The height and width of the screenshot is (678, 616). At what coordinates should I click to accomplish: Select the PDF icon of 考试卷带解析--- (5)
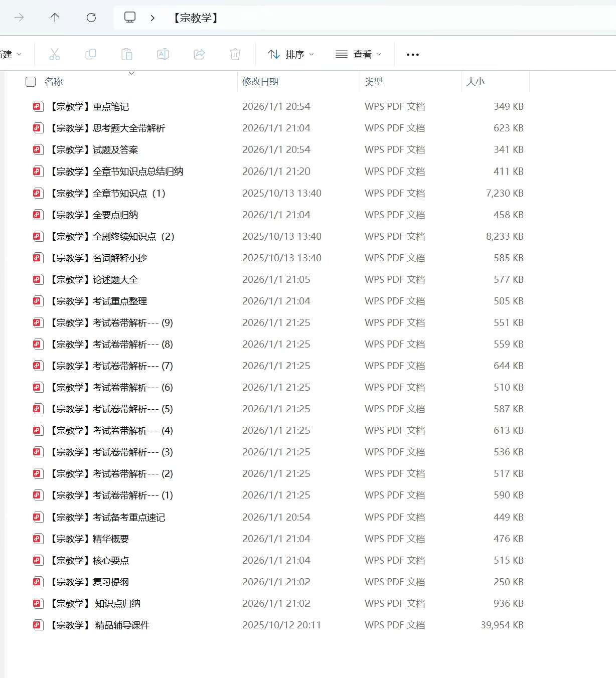(38, 409)
